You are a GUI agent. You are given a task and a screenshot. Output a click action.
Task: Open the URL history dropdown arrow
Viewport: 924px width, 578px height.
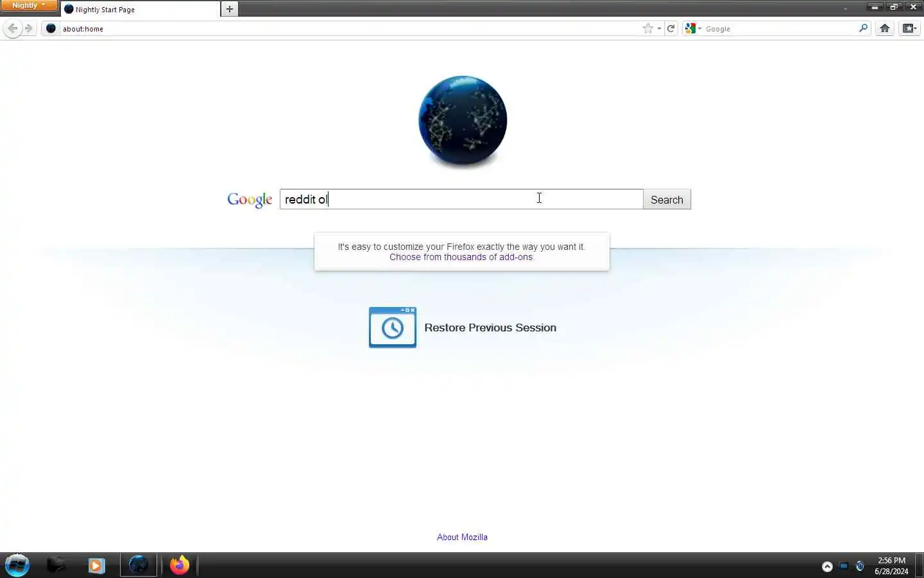[659, 28]
